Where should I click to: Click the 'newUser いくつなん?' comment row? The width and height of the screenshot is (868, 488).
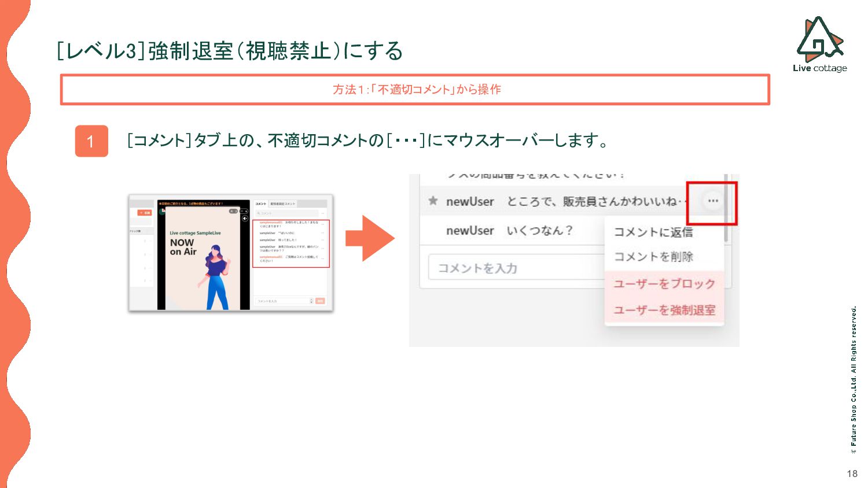512,230
